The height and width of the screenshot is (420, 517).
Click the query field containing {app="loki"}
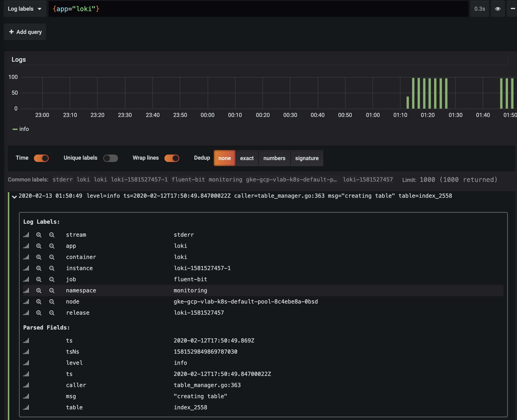258,9
